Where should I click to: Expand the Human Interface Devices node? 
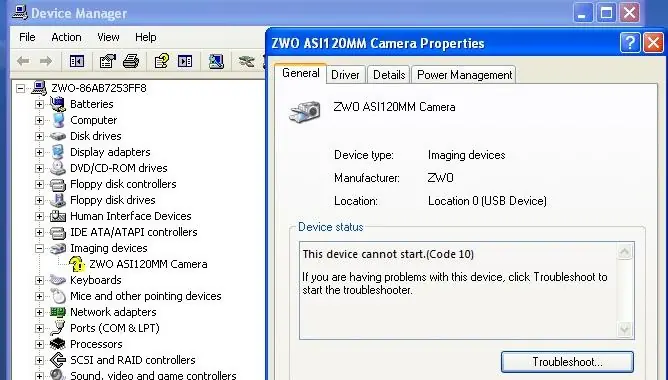point(39,216)
